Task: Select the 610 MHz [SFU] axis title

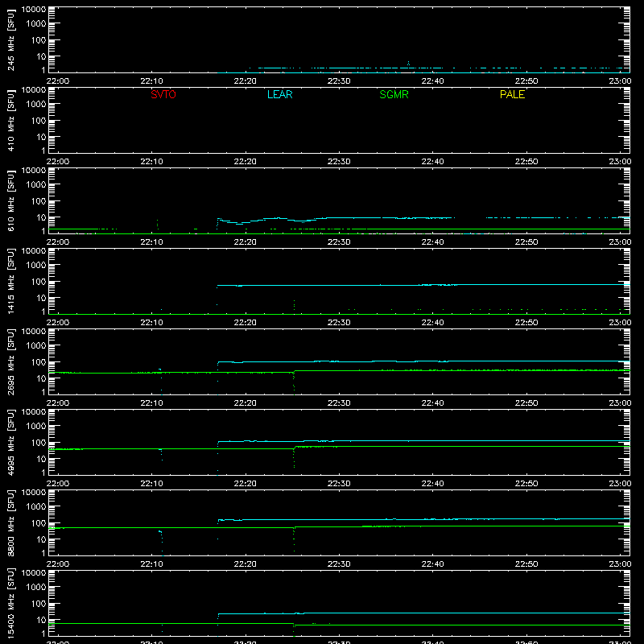Action: click(11, 201)
